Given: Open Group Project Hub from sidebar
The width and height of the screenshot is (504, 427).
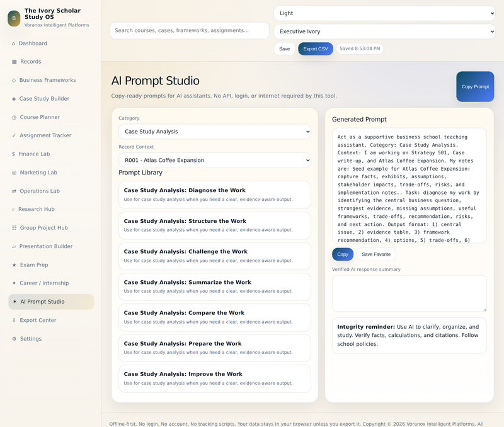Looking at the screenshot, I should click(x=51, y=228).
